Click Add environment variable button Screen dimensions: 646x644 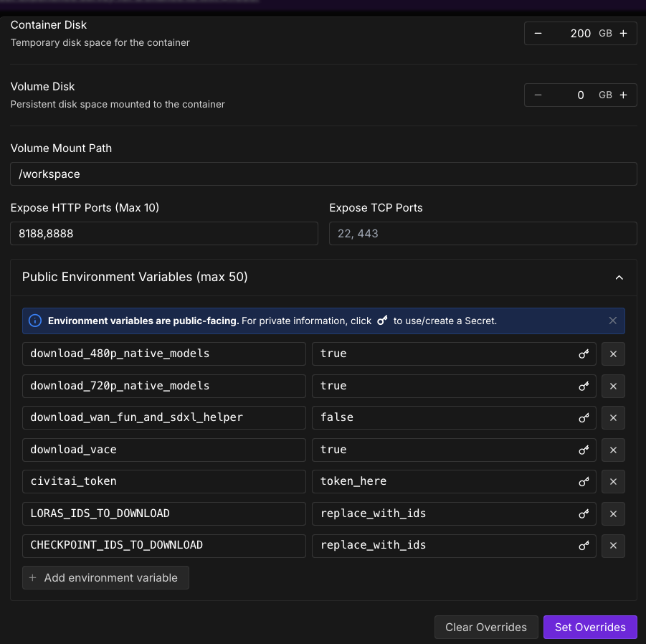click(105, 578)
